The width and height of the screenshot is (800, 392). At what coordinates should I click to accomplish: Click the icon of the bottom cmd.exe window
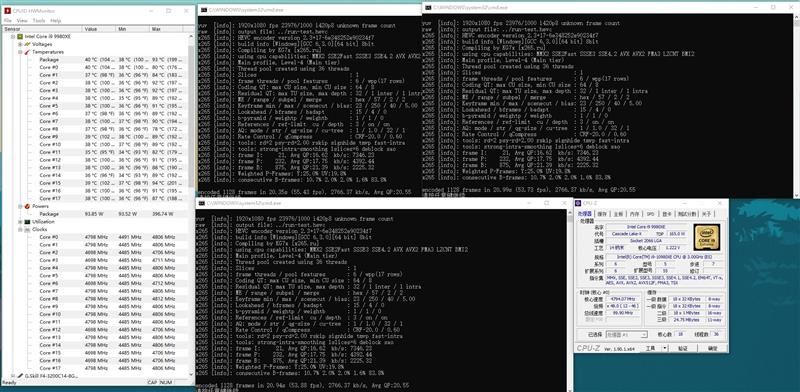tap(201, 203)
